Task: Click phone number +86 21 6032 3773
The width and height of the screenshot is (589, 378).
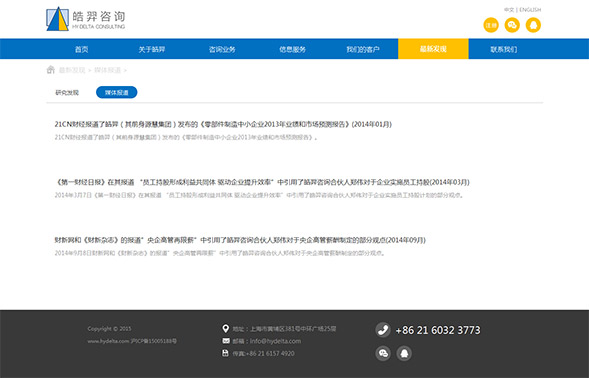Action: coord(438,330)
